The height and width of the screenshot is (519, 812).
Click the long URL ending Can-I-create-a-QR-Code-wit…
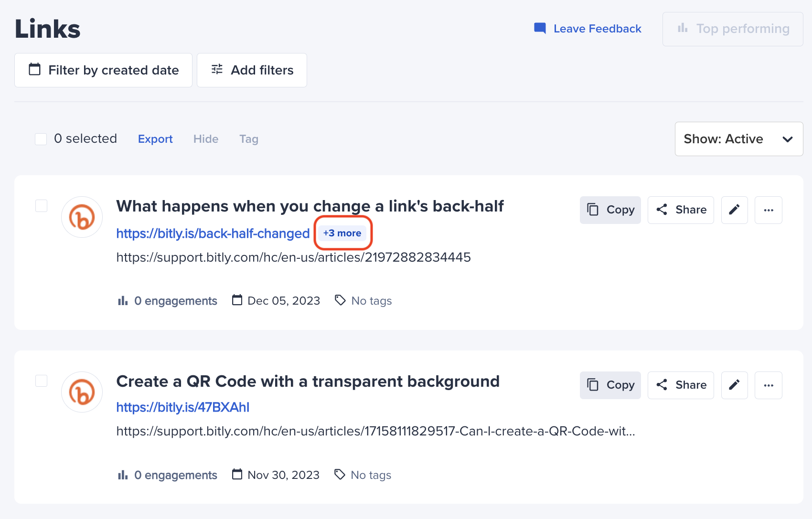(x=376, y=431)
